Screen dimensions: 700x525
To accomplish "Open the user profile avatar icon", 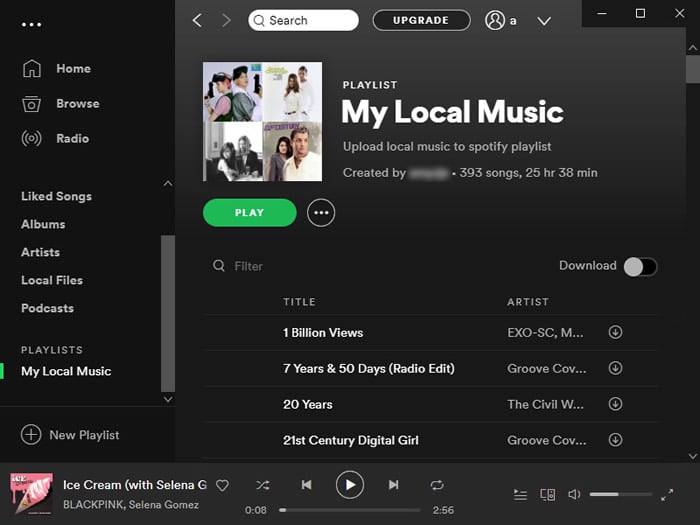I will point(495,20).
